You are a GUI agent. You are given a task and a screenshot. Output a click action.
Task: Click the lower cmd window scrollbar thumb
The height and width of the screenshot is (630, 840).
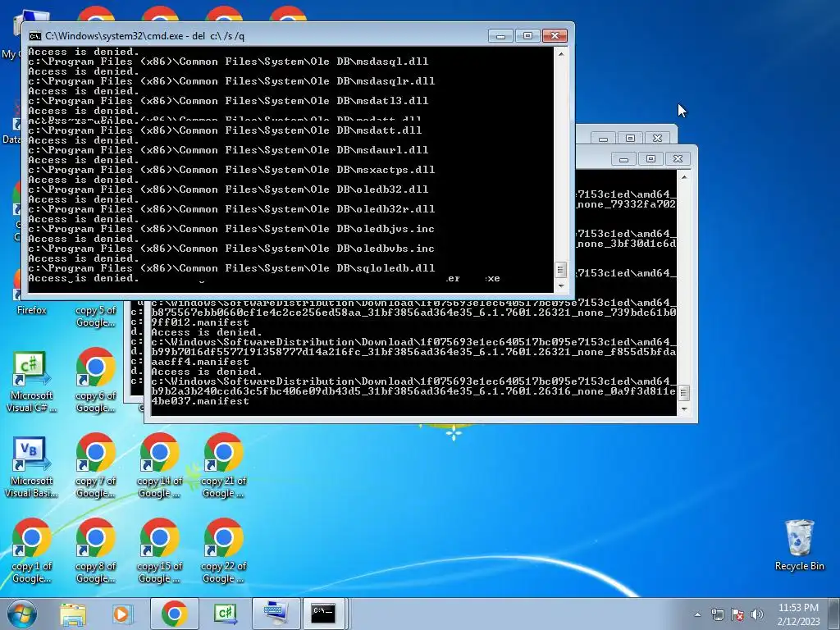click(x=683, y=393)
